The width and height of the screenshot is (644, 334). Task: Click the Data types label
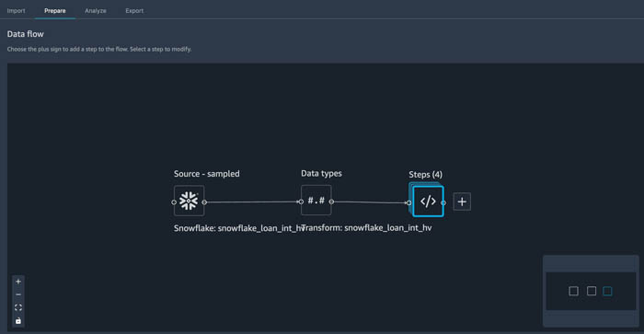click(x=321, y=173)
